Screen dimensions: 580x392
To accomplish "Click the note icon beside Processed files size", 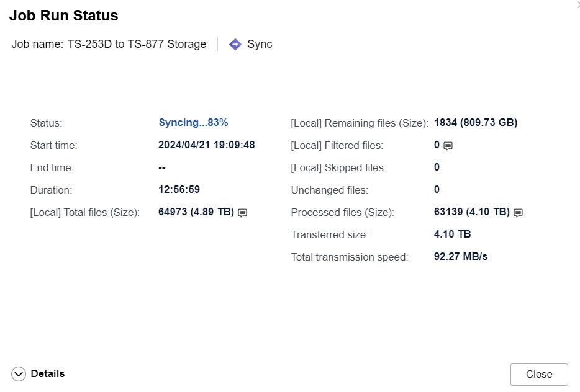I will (519, 213).
